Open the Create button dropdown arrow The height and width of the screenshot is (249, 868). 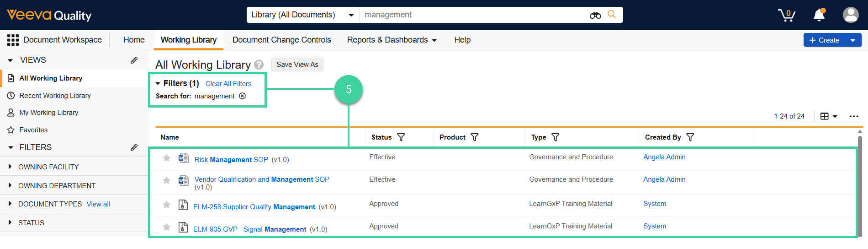pos(853,40)
